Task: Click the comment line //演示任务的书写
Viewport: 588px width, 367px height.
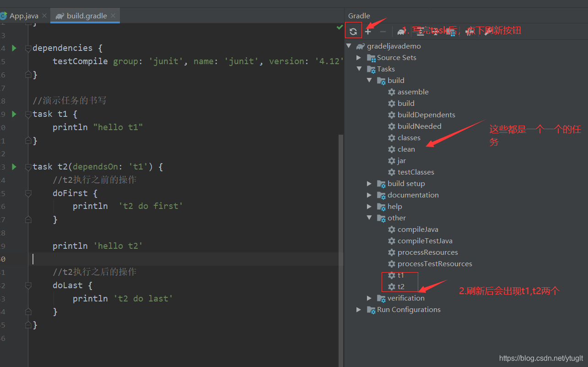Action: [70, 100]
